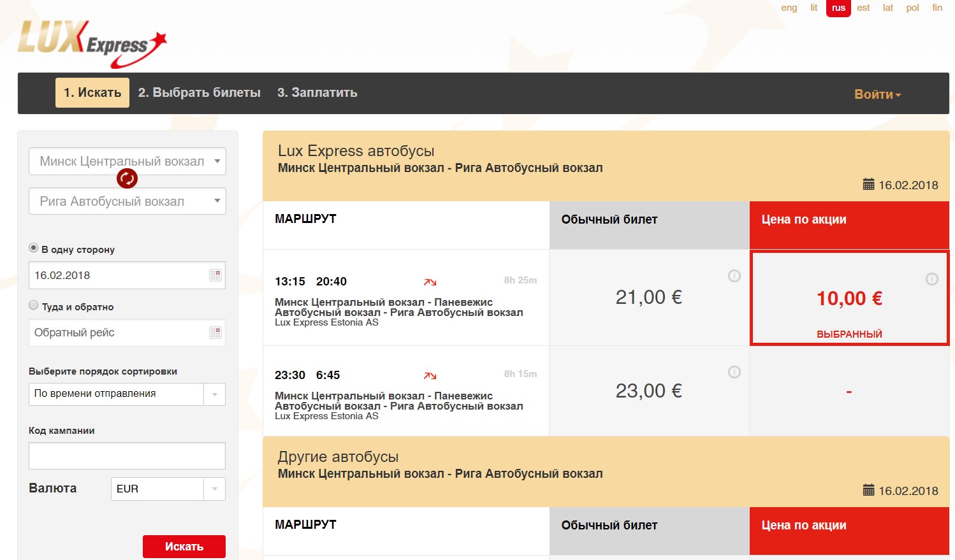Open calendar icon for departure date
Viewport: 955px width, 560px height.
tap(215, 275)
